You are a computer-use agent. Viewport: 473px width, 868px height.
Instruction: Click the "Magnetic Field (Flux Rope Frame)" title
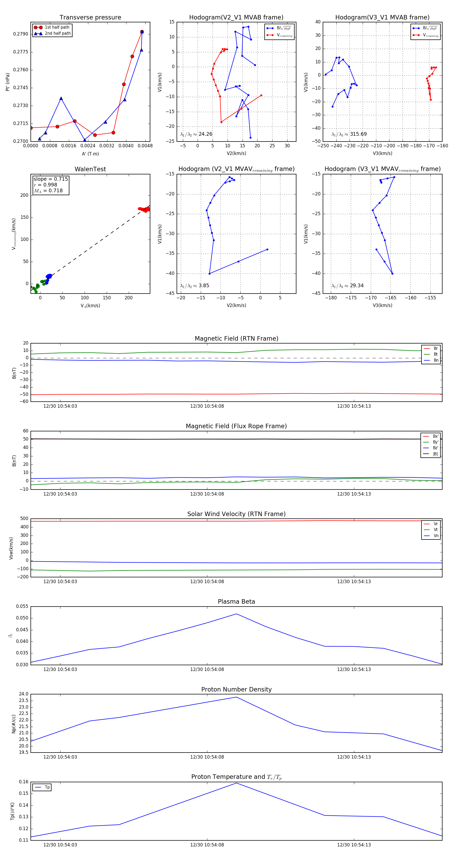pyautogui.click(x=236, y=426)
